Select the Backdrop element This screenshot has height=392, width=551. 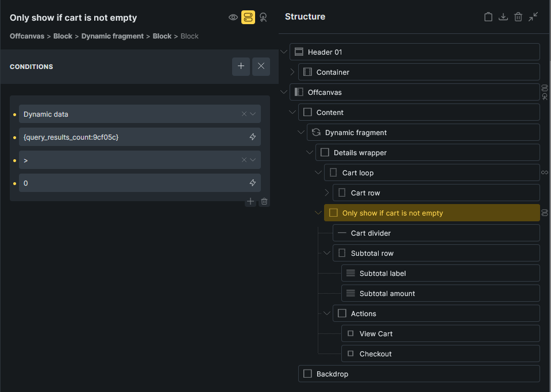click(x=419, y=374)
